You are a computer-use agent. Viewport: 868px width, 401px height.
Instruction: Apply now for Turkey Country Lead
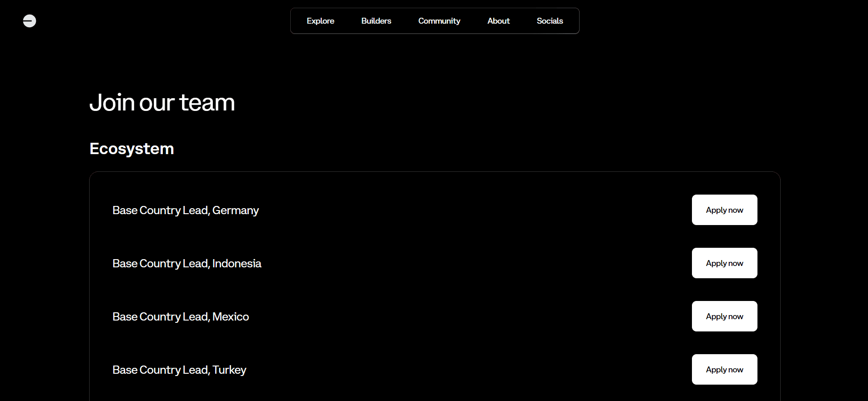click(724, 370)
